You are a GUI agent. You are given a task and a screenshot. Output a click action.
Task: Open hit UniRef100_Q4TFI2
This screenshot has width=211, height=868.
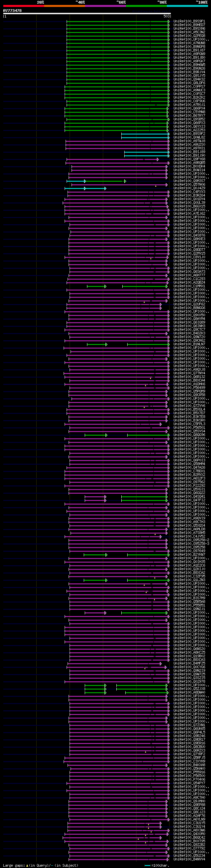(x=189, y=500)
